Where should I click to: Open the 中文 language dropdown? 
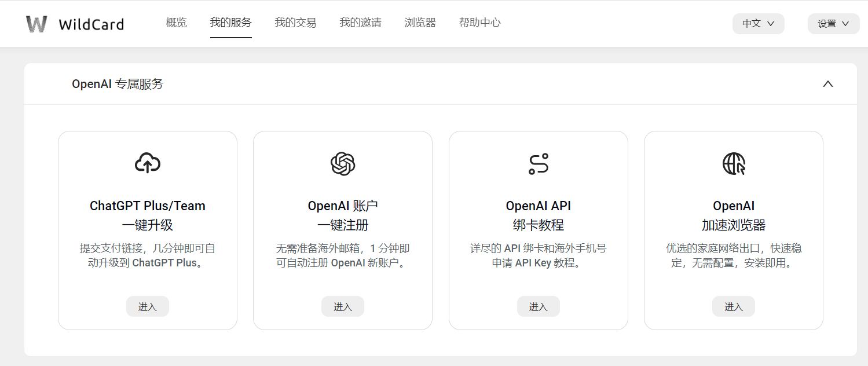pos(759,24)
